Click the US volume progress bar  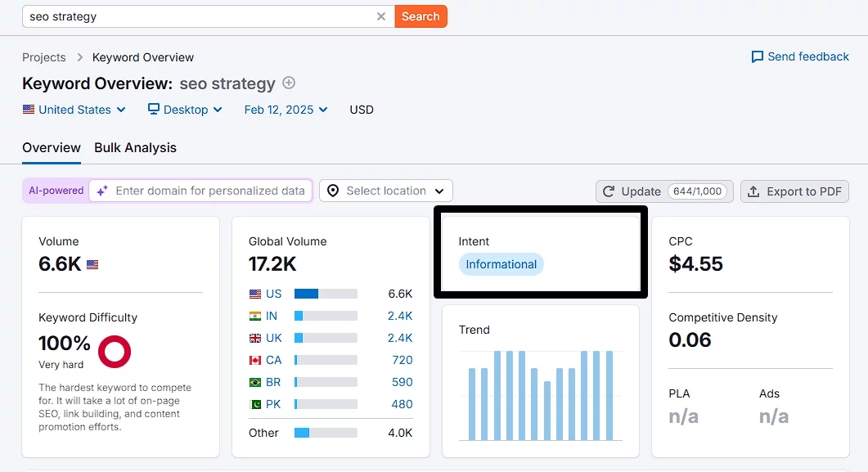pos(326,294)
